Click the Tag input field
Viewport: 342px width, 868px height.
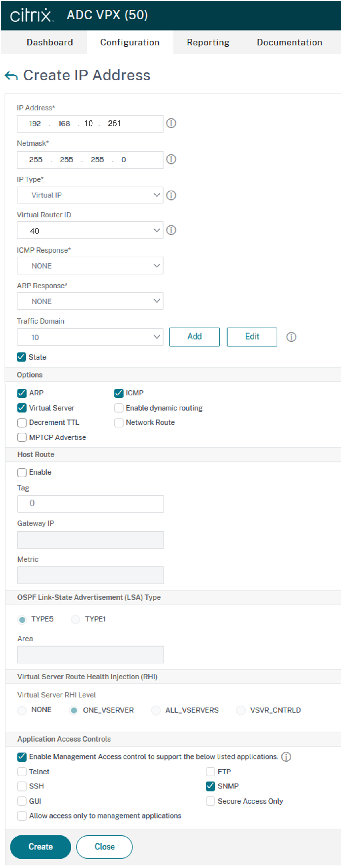[x=91, y=504]
